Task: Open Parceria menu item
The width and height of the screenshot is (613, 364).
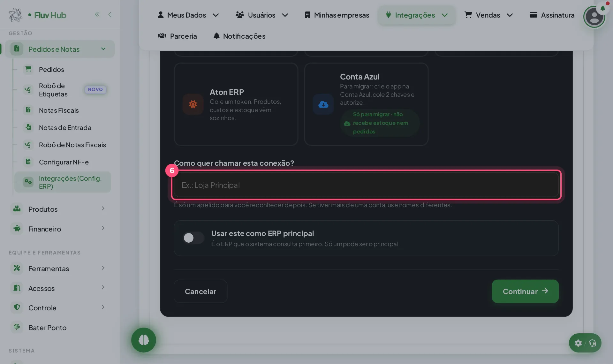Action: point(177,36)
